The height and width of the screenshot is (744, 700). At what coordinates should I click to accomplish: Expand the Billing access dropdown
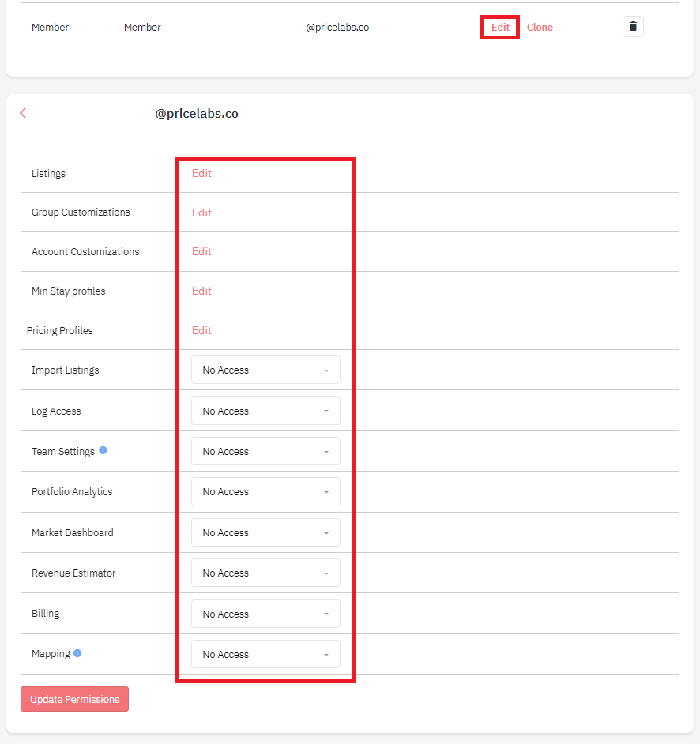265,614
